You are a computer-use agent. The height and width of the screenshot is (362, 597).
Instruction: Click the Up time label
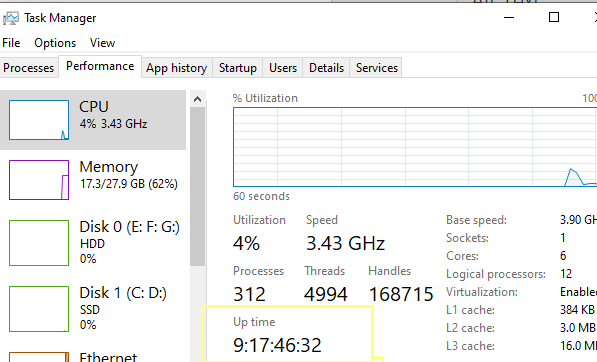pyautogui.click(x=254, y=322)
